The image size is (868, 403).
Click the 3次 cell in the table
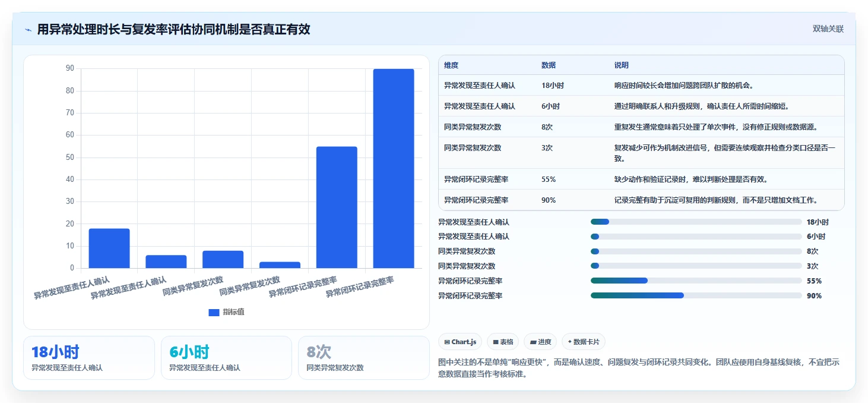pyautogui.click(x=547, y=148)
